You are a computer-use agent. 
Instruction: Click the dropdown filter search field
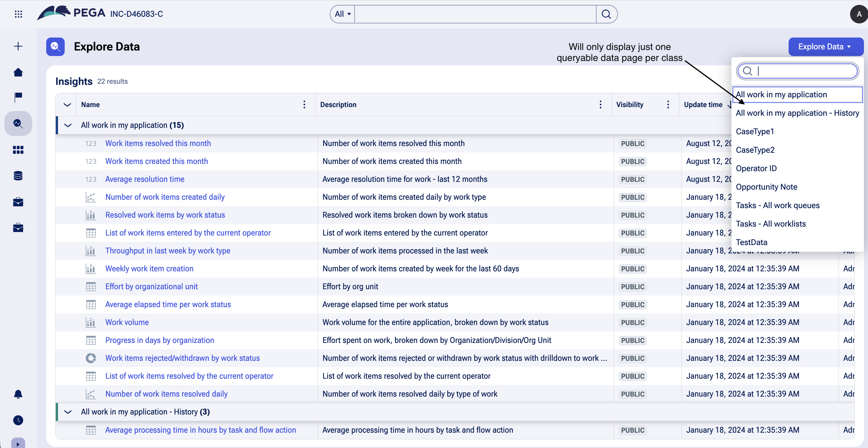click(797, 71)
